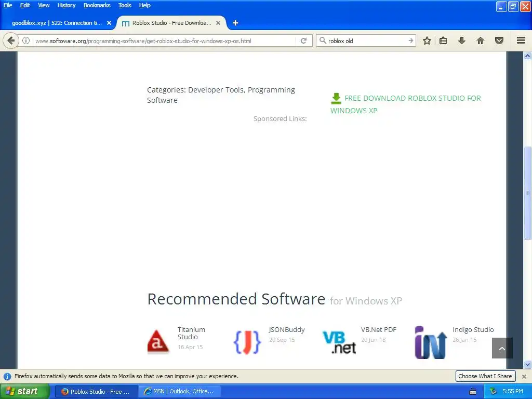Click '20 Jun 18' date text
The image size is (532, 399).
(373, 340)
